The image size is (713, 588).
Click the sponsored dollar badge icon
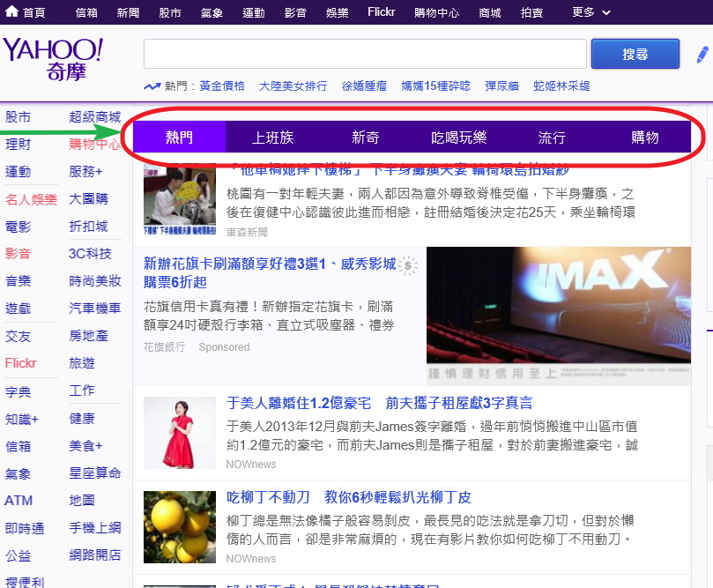pyautogui.click(x=408, y=265)
